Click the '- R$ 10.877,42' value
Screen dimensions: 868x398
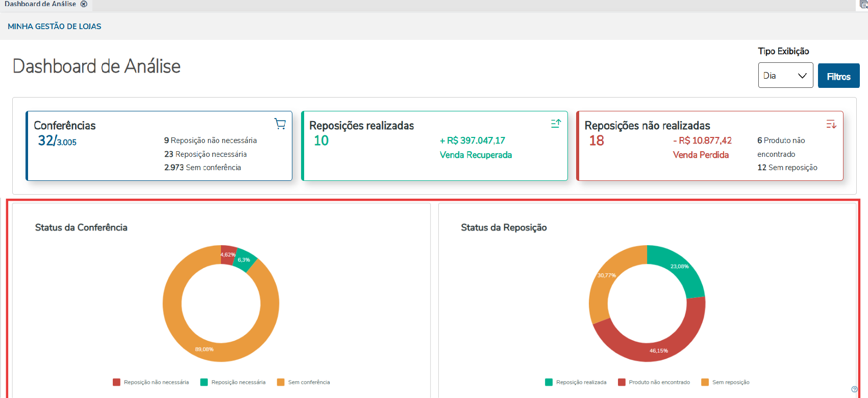point(702,141)
